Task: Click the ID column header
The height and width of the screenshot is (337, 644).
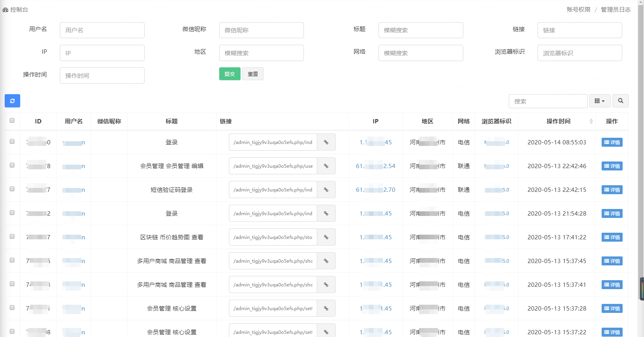Action: pyautogui.click(x=38, y=121)
